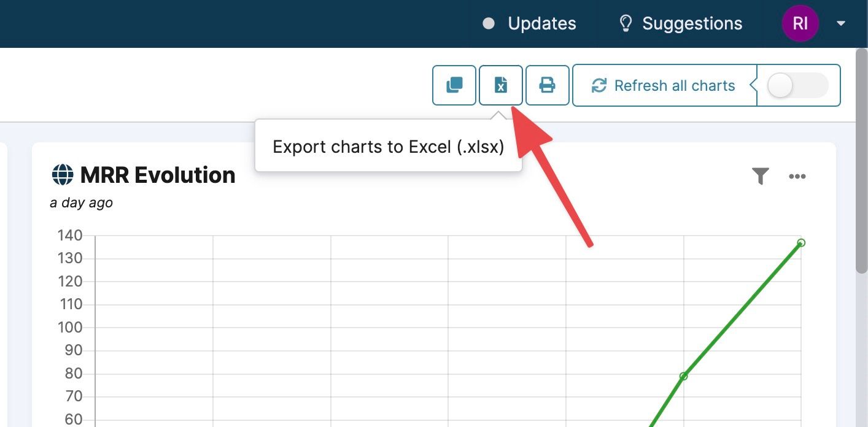Open Suggestions in the top bar
Image resolution: width=868 pixels, height=427 pixels.
click(692, 24)
